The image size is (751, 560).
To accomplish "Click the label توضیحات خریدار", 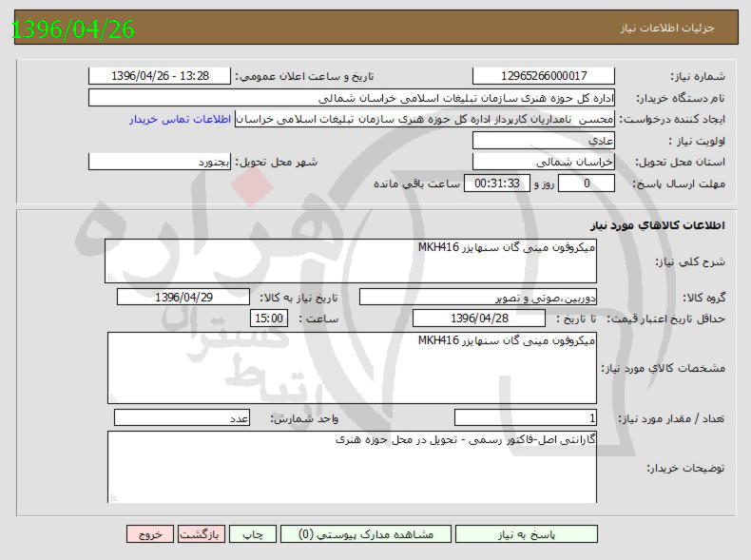I will click(x=685, y=468).
